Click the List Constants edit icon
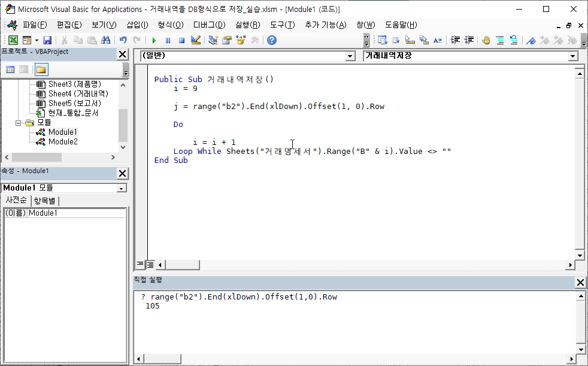 [x=396, y=40]
